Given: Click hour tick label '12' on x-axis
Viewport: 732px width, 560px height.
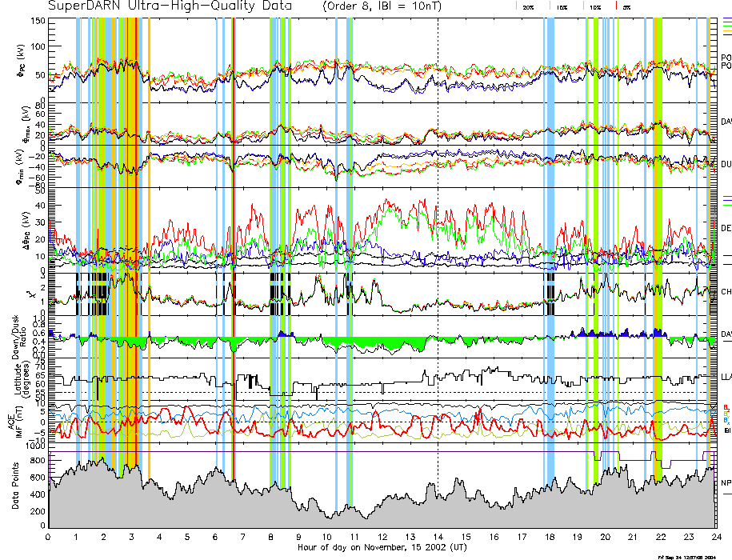Looking at the screenshot, I should pyautogui.click(x=382, y=537).
